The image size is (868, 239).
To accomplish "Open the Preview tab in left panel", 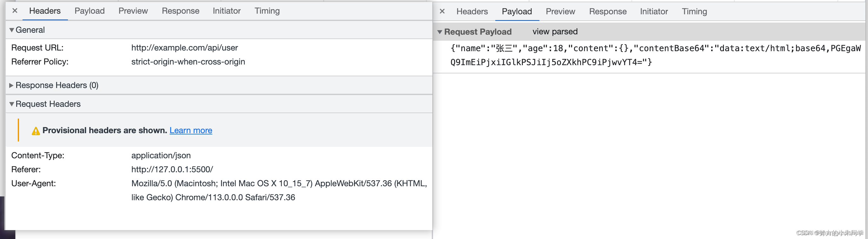I will pyautogui.click(x=133, y=11).
